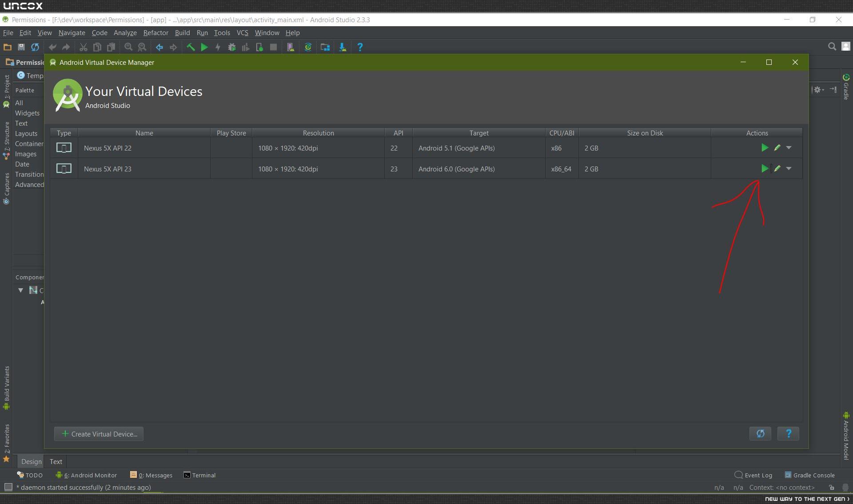Viewport: 853px width, 504px height.
Task: Open the Captures side panel
Action: pyautogui.click(x=6, y=188)
